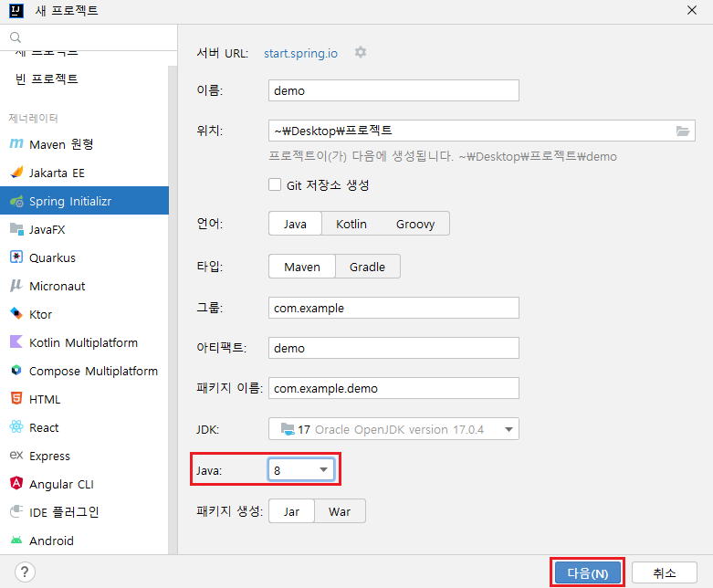
Task: Select Express generator entry
Action: [x=84, y=455]
